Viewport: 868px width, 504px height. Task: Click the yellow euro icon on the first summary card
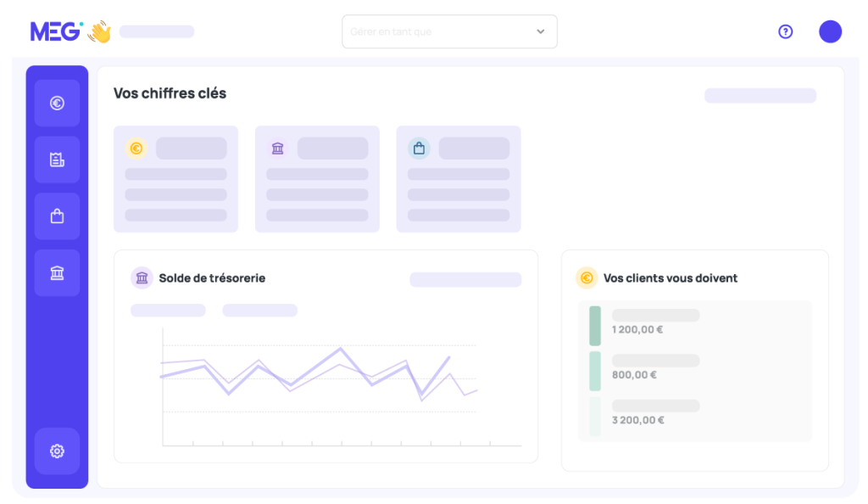pos(136,148)
